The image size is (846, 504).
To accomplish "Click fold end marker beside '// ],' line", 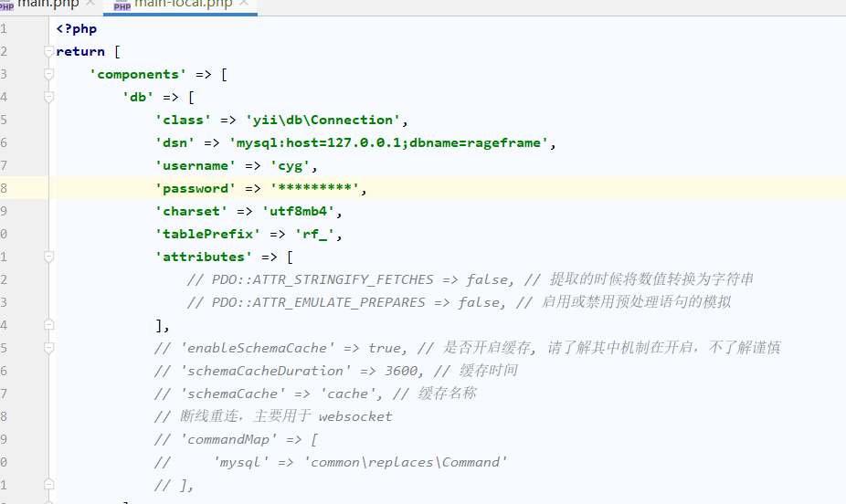I will (48, 484).
